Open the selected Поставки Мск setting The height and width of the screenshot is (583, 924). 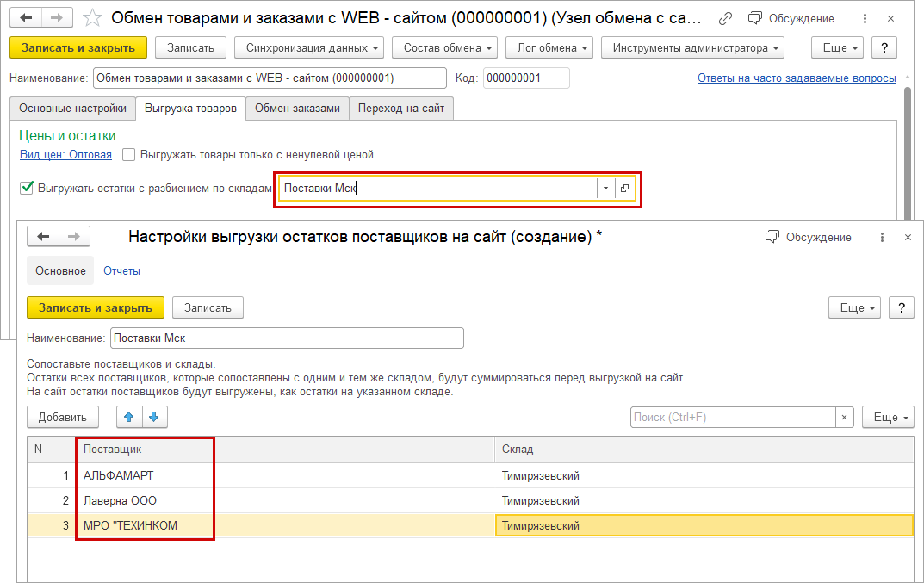pos(624,188)
